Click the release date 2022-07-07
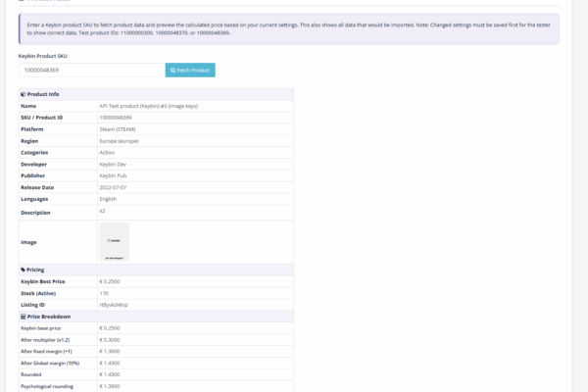The width and height of the screenshot is (588, 392). (112, 187)
